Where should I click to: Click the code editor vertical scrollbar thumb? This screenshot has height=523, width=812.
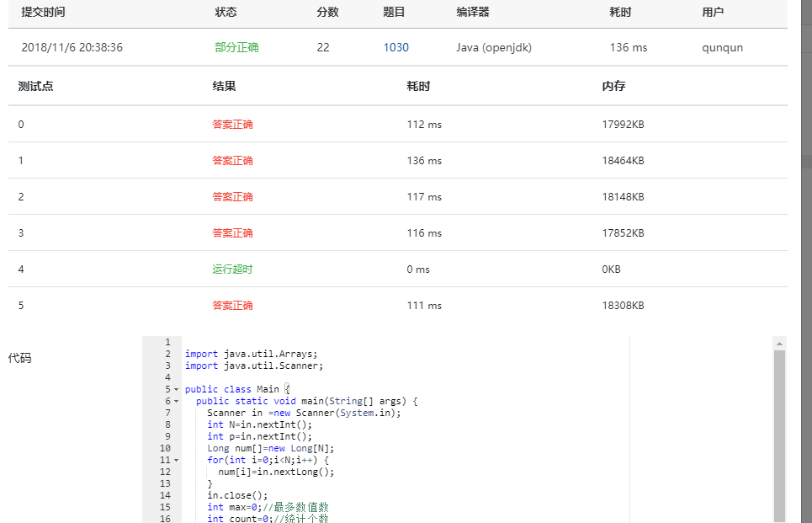click(779, 435)
